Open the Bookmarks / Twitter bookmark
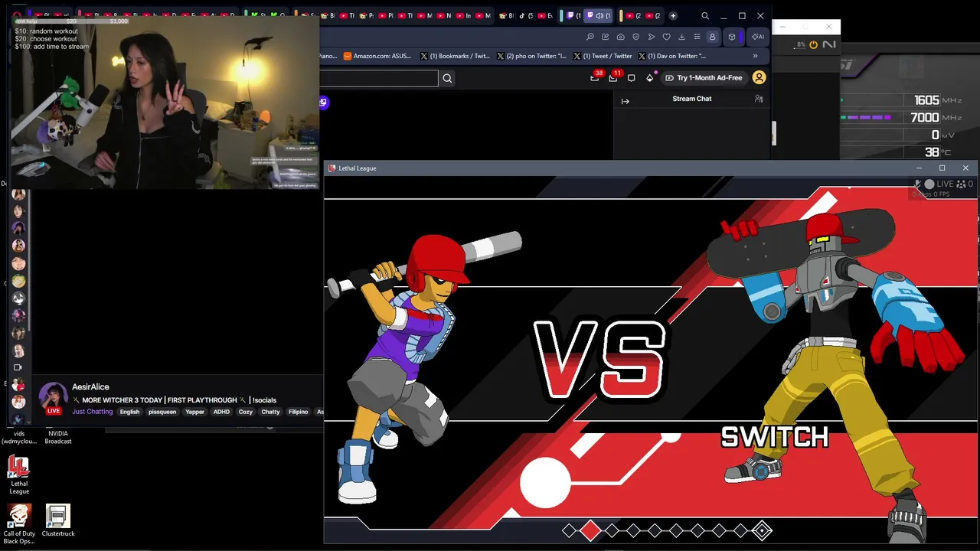This screenshot has width=980, height=551. [456, 56]
